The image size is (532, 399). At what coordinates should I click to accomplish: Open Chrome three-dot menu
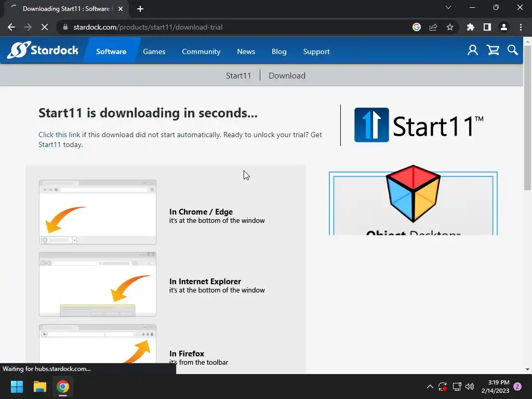[521, 27]
